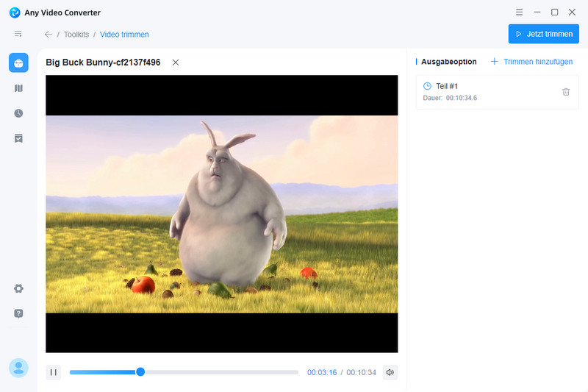Click the current time 00:03:16
The image size is (588, 392).
322,372
